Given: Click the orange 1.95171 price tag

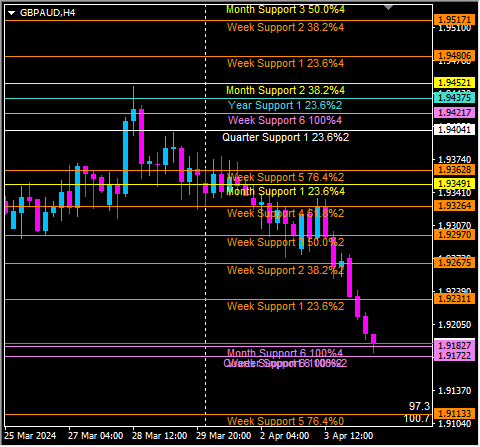Looking at the screenshot, I should click(454, 20).
